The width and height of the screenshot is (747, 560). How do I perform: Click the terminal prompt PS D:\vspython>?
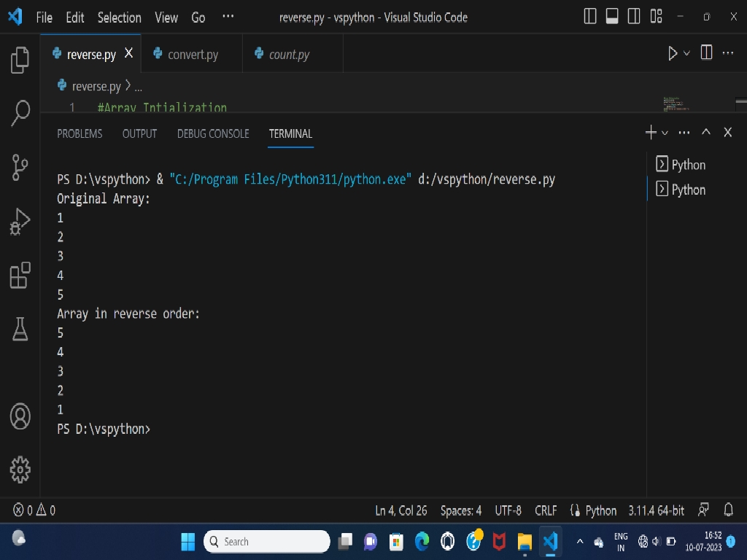pyautogui.click(x=104, y=429)
